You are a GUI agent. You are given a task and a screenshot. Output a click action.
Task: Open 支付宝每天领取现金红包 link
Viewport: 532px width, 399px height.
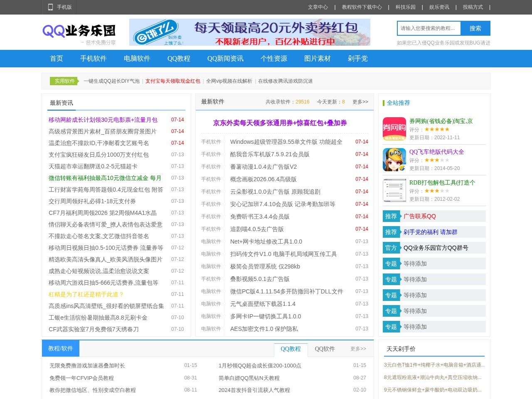173,81
